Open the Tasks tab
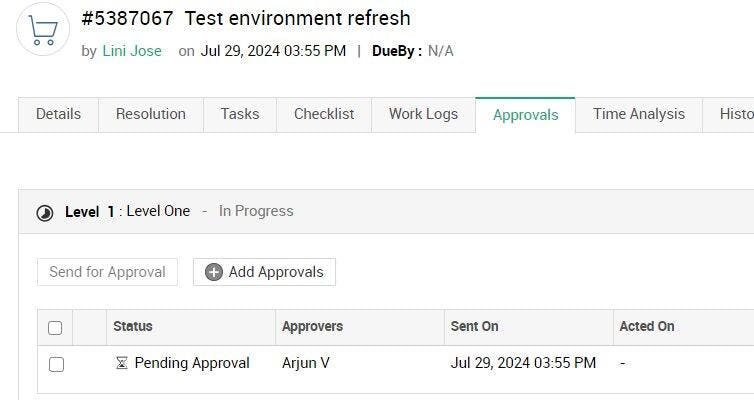The width and height of the screenshot is (754, 400). (x=240, y=114)
